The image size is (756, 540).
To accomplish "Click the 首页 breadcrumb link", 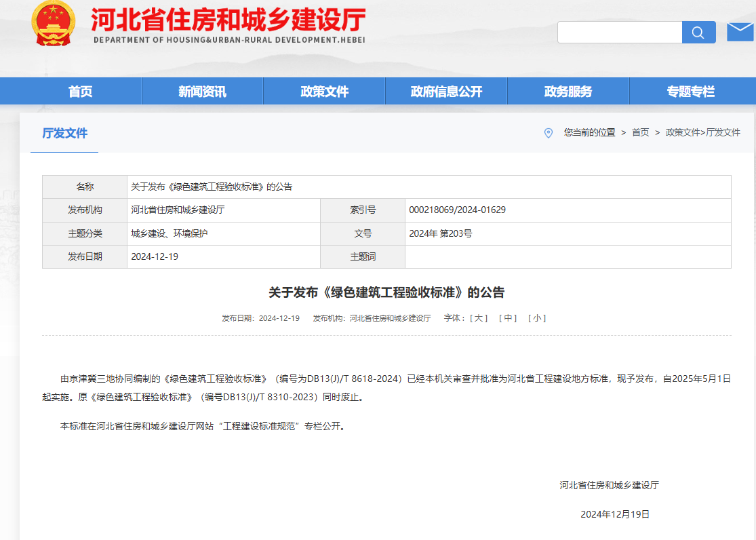I will (640, 133).
